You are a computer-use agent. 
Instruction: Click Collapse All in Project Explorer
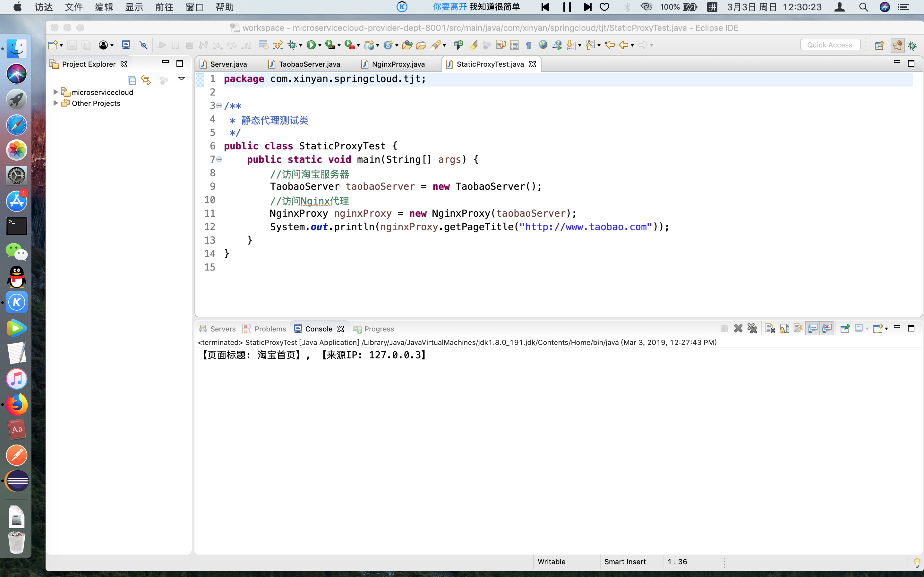[x=132, y=80]
